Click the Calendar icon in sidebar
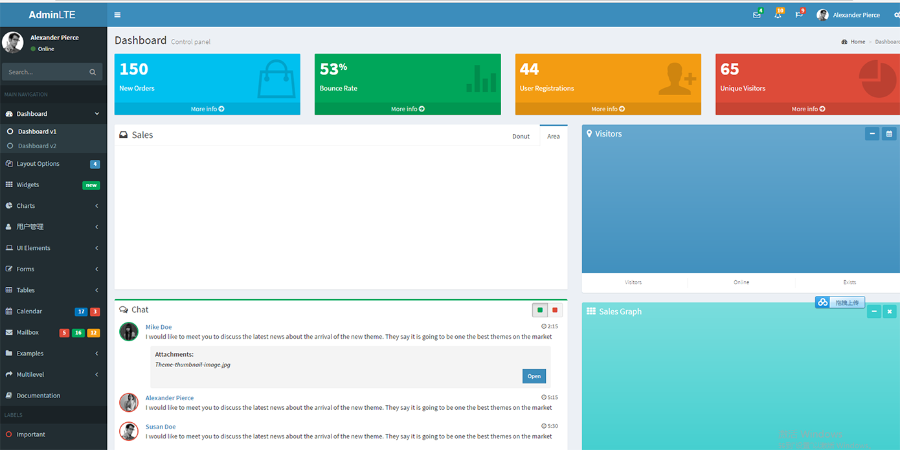900x450 pixels. click(9, 311)
